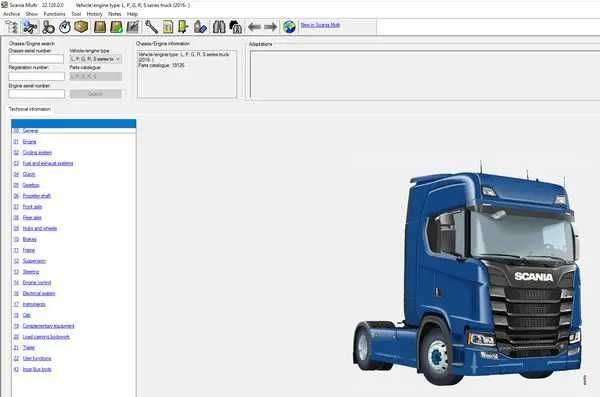Go forward with the right arrow
This screenshot has height=397, width=600.
(270, 27)
